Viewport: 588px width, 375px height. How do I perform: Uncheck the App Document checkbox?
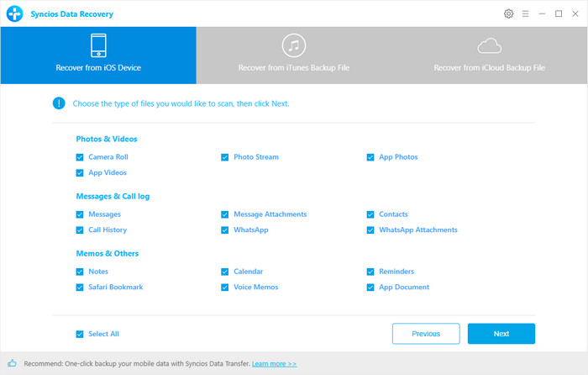(370, 288)
